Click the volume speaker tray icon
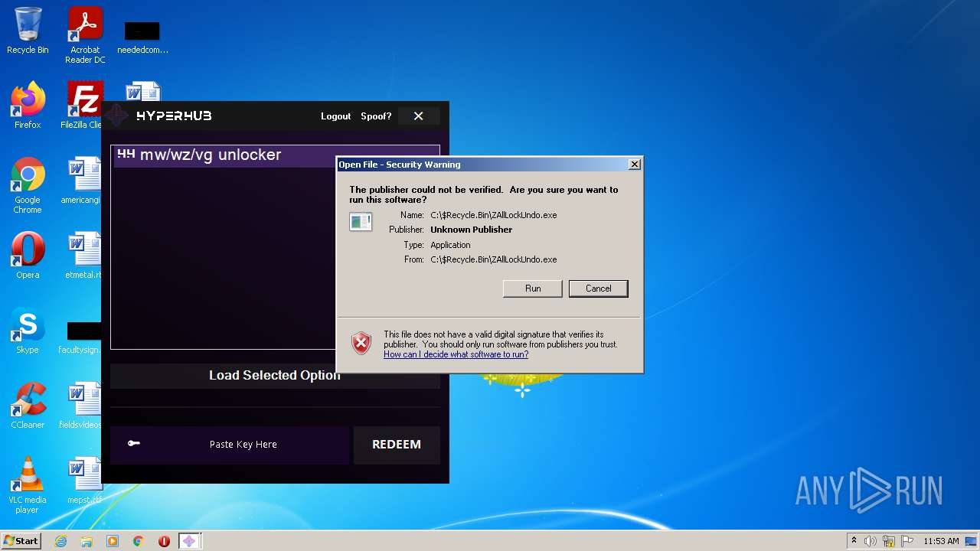The height and width of the screenshot is (551, 980). coord(871,541)
